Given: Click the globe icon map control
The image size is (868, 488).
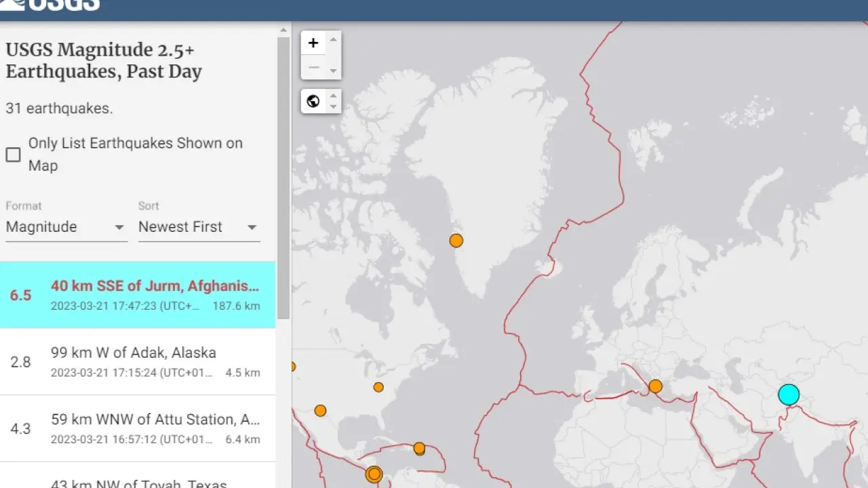Looking at the screenshot, I should (x=313, y=102).
